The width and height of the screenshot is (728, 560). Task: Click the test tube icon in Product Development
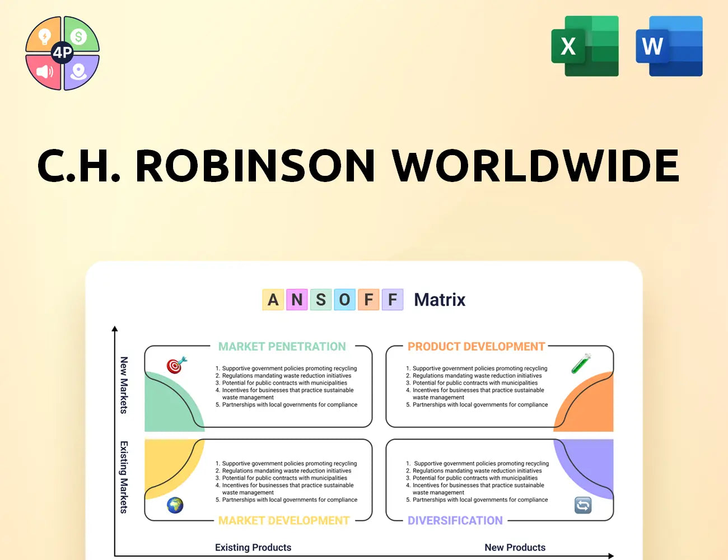tap(581, 363)
